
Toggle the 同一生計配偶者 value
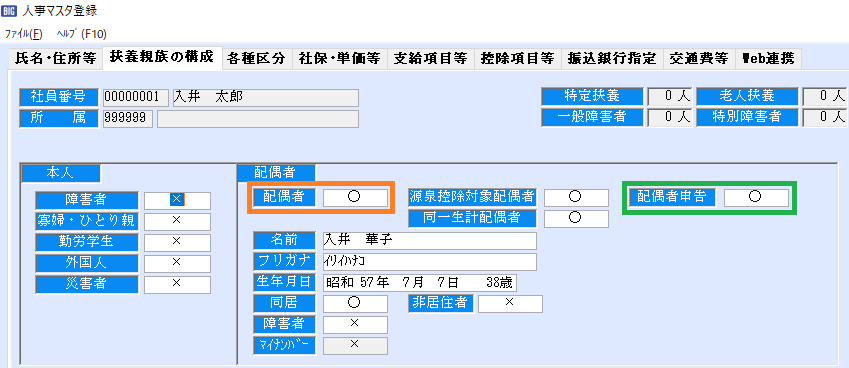pos(576,219)
